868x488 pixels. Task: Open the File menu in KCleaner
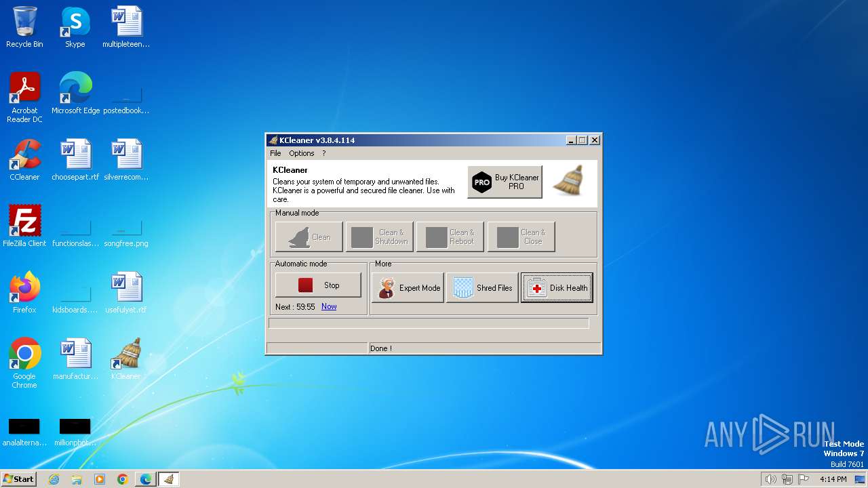(275, 153)
